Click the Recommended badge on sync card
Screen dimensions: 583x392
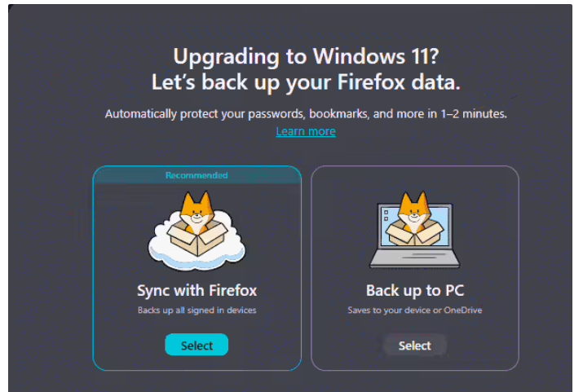coord(197,175)
